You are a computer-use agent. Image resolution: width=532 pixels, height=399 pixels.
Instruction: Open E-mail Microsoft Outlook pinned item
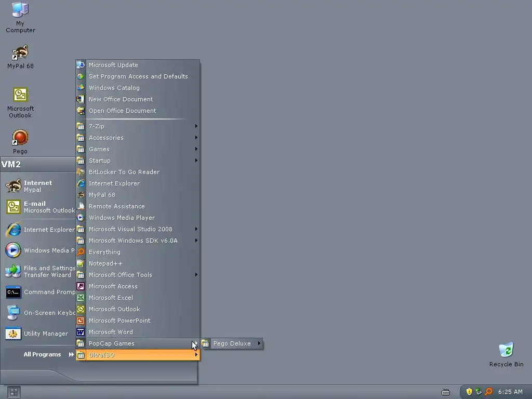point(39,207)
